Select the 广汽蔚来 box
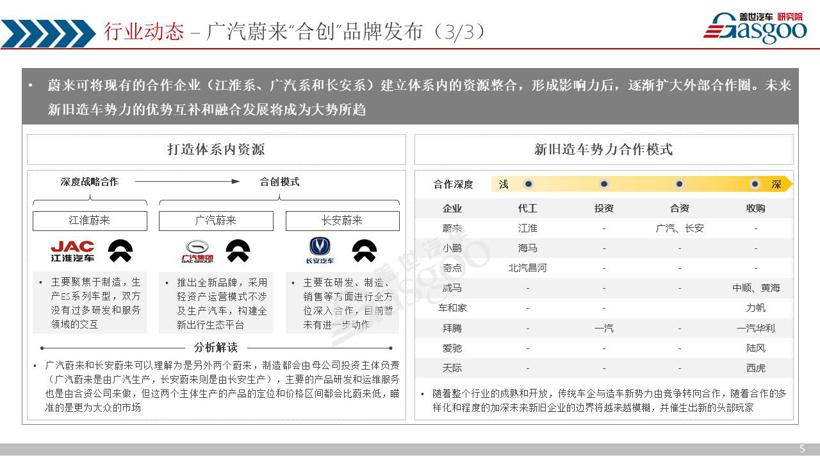 [216, 221]
